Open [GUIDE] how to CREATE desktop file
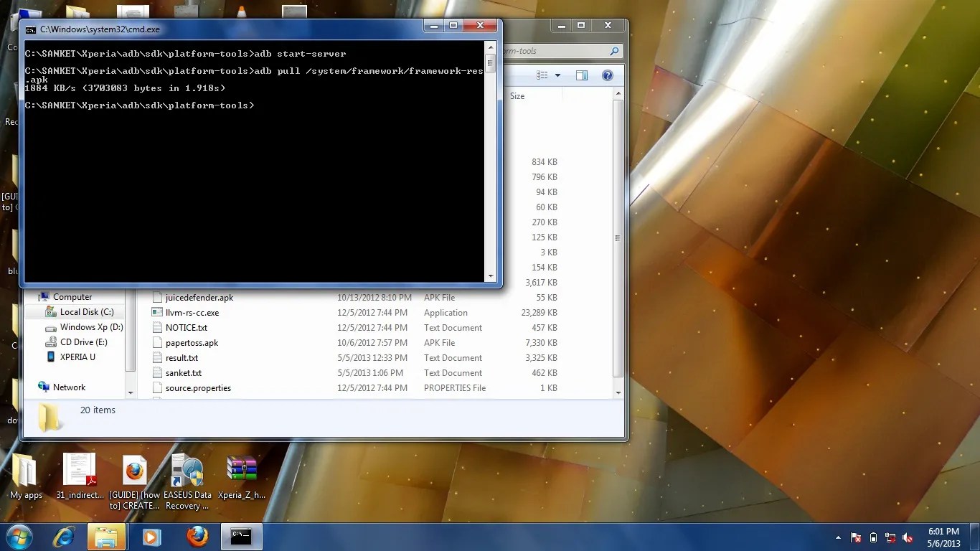The height and width of the screenshot is (551, 980). 134,482
